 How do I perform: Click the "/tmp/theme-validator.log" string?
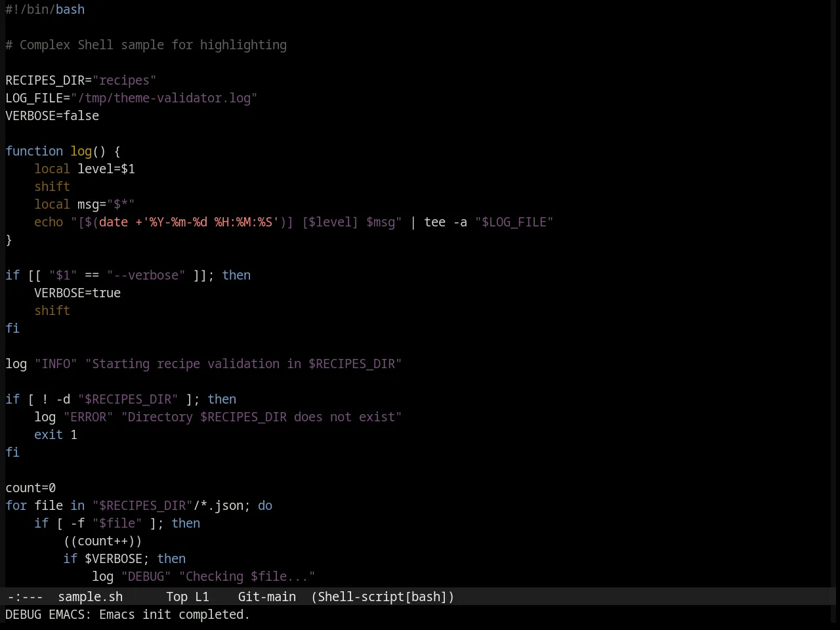coord(164,98)
